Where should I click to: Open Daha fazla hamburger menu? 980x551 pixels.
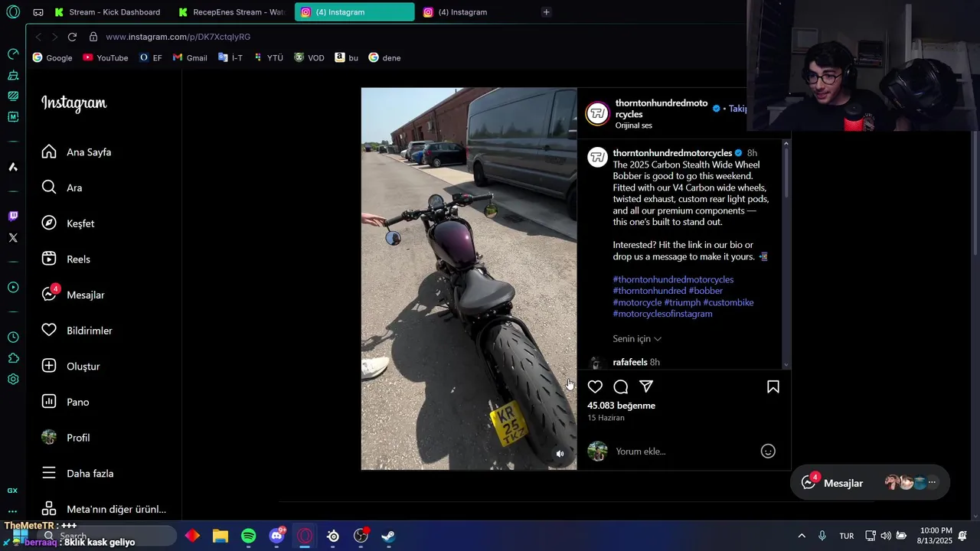coord(49,473)
